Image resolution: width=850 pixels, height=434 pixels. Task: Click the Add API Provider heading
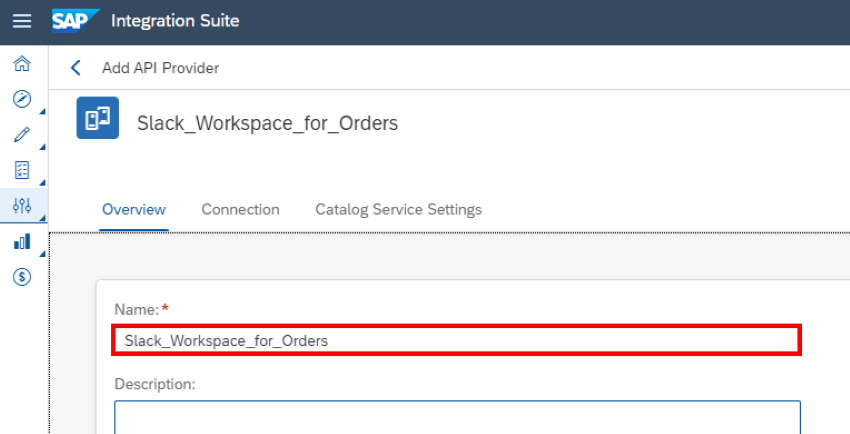(160, 68)
